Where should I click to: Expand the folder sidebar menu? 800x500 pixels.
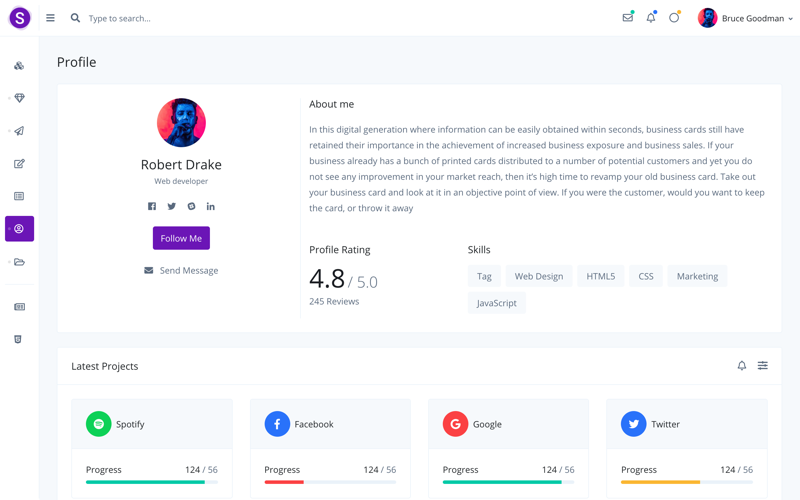[19, 262]
